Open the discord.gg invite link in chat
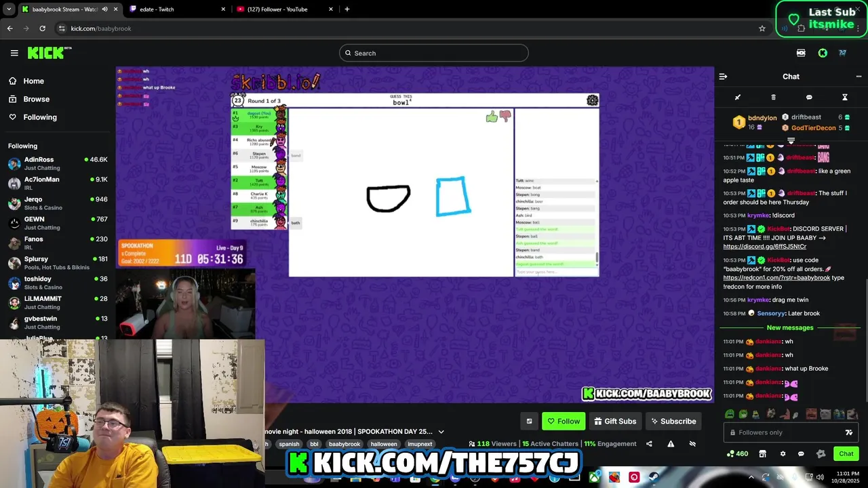This screenshot has height=488, width=868. tap(764, 247)
